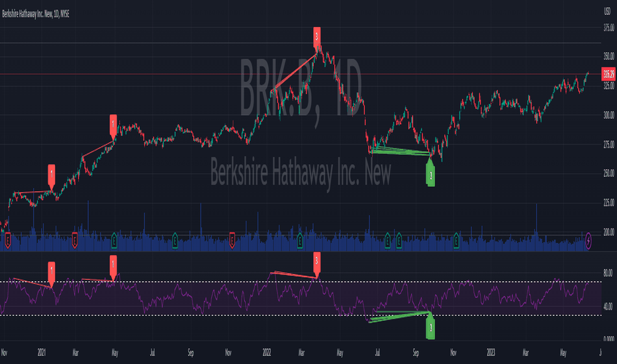Select the upper dotted RSI overbought line
Screen dimensions: 617x364
(301, 282)
